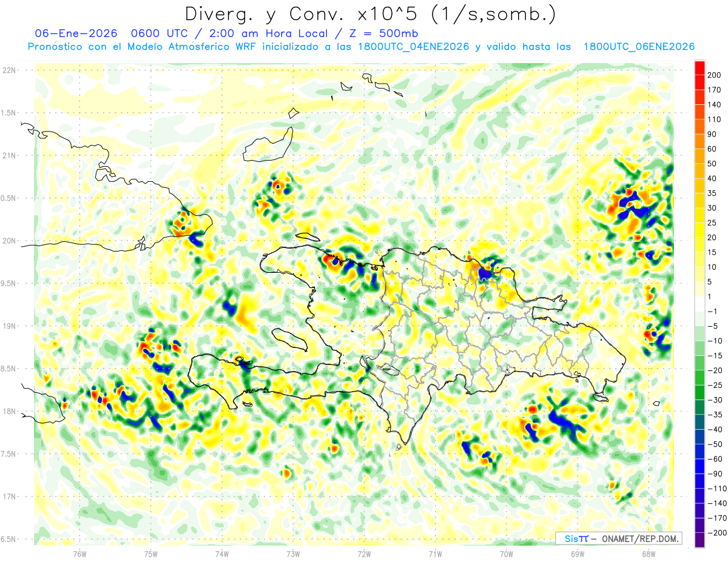Pick the orange colorbar swatch between 60 and 90
The height and width of the screenshot is (562, 728).
(x=699, y=142)
